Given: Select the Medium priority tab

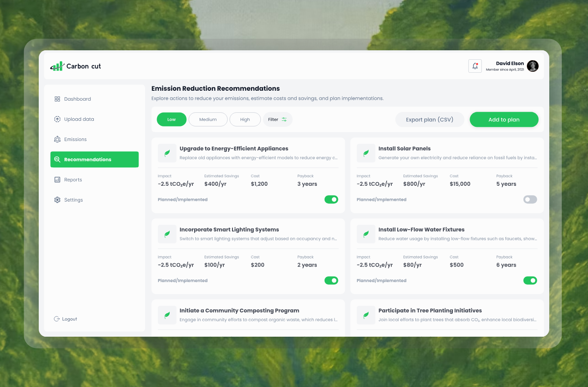Looking at the screenshot, I should tap(208, 120).
